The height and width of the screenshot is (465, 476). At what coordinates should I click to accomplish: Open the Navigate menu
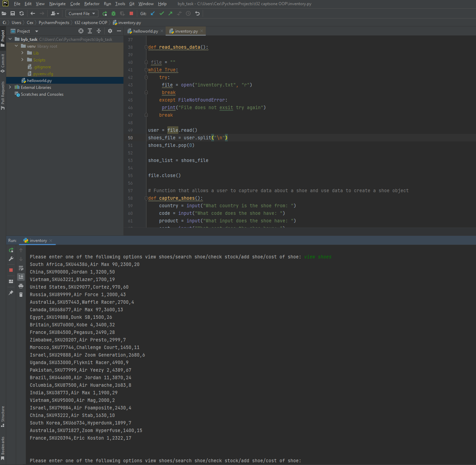tap(57, 4)
